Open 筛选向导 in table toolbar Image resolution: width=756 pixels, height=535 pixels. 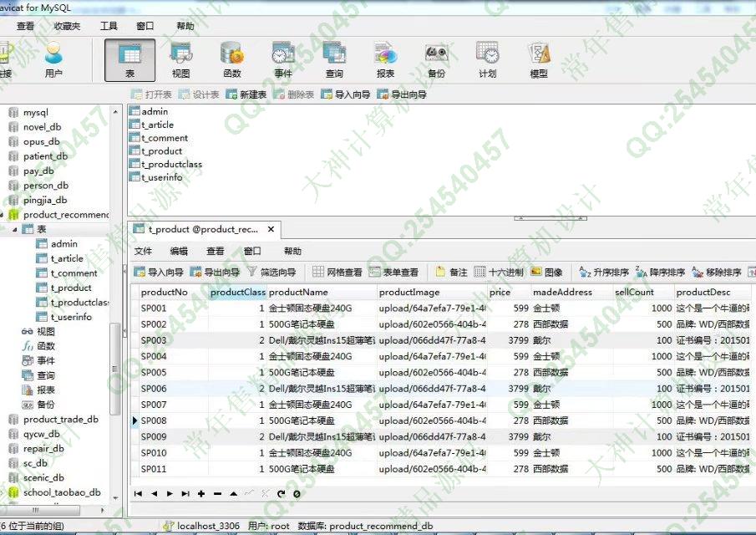[x=272, y=272]
